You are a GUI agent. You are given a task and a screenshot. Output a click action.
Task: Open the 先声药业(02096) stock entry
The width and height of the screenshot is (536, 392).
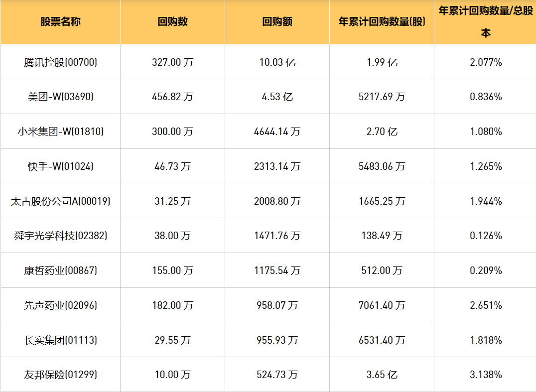(60, 305)
